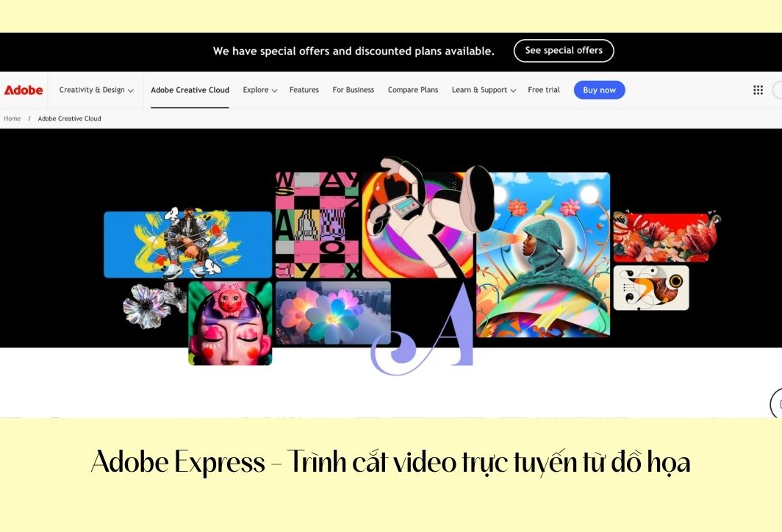Expand the Explore menu chevron

point(274,90)
